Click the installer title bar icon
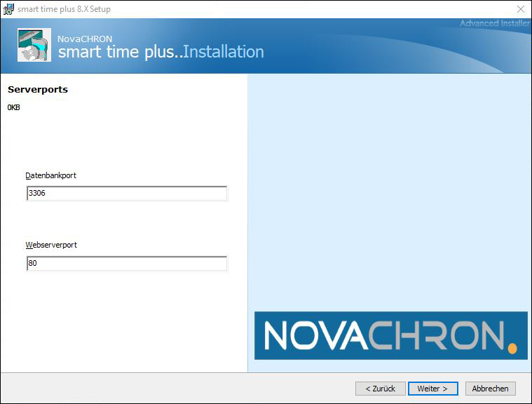This screenshot has width=532, height=404. coord(8,9)
